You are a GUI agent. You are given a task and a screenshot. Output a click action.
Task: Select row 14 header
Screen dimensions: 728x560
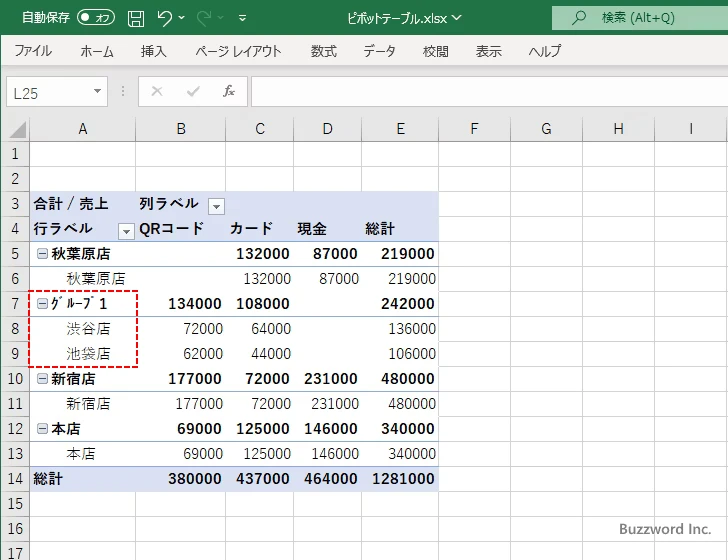[x=15, y=479]
